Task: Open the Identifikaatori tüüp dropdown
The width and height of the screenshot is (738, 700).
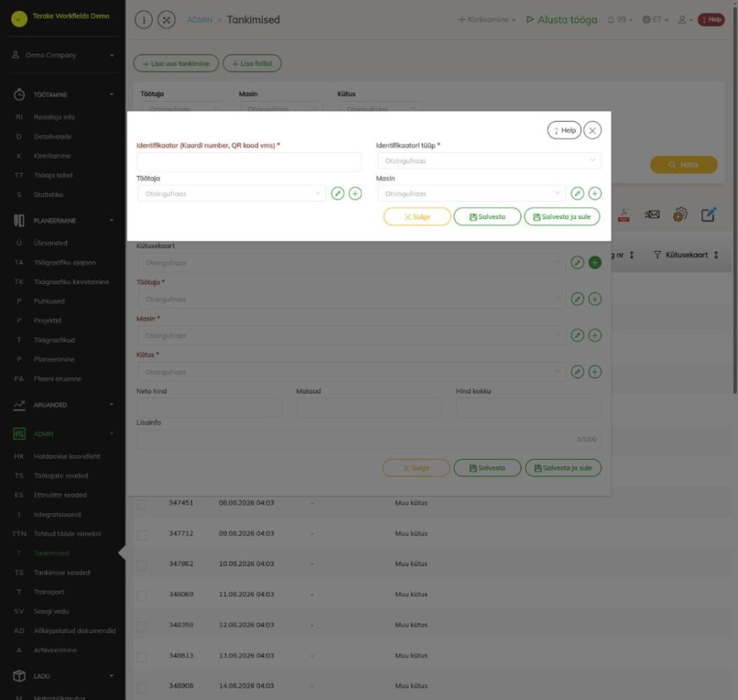Action: (489, 161)
